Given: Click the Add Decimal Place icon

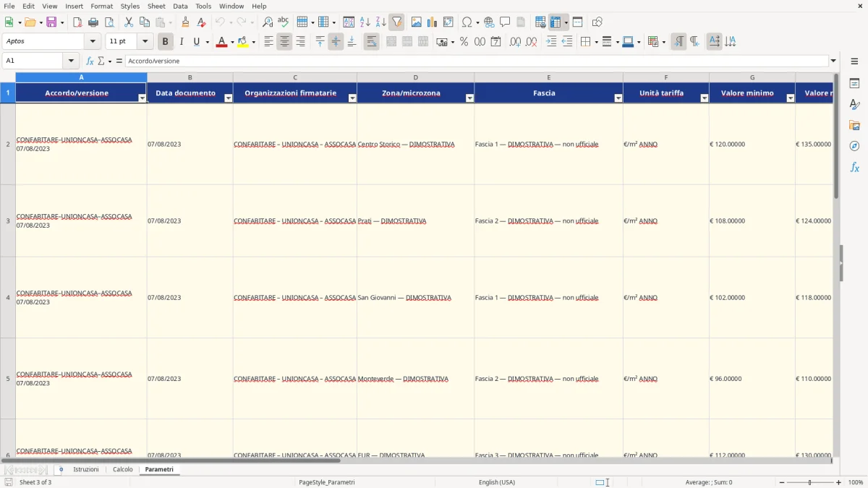Looking at the screenshot, I should (x=515, y=42).
